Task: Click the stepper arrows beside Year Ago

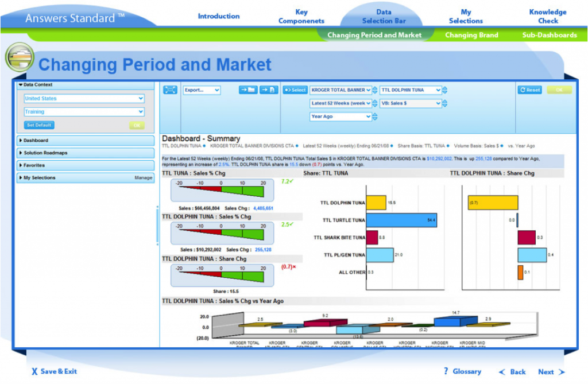Action: point(374,117)
